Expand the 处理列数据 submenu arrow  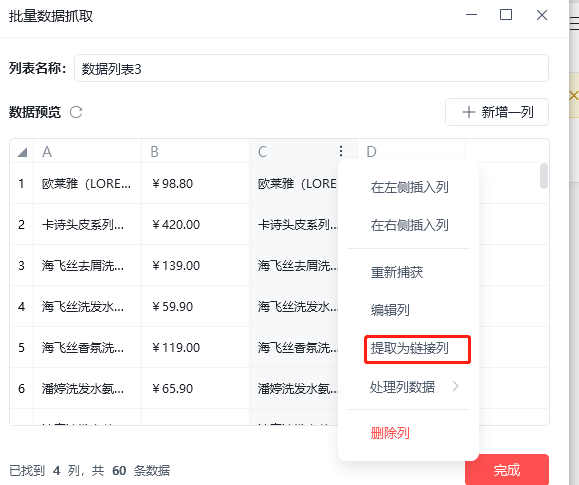(x=456, y=386)
